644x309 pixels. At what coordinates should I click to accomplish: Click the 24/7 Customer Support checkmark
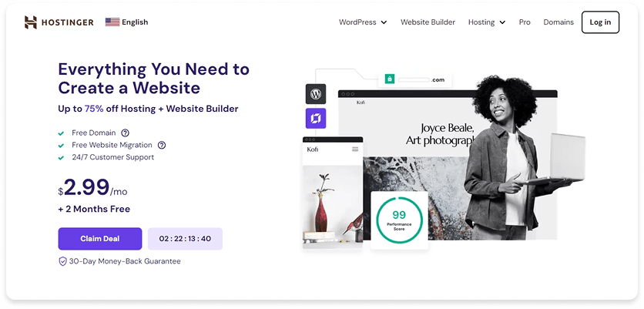coord(61,157)
